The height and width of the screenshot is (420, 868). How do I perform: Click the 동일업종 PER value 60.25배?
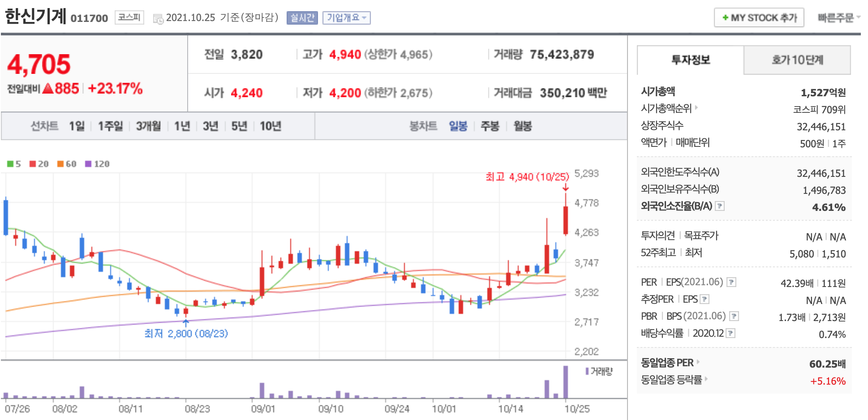(828, 364)
